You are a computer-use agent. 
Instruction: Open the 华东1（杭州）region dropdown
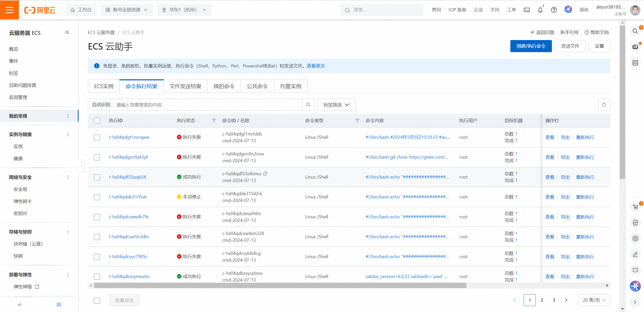point(184,10)
